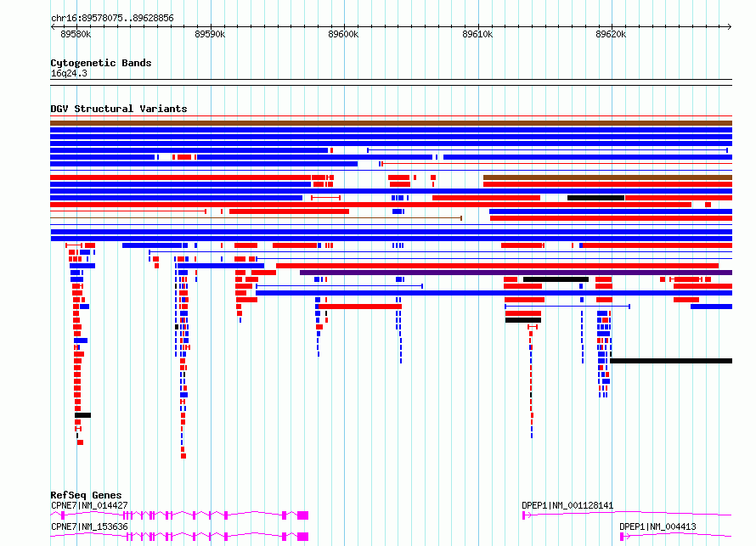
Task: Select the CPNE7|NM_153636 gene label
Action: (89, 526)
